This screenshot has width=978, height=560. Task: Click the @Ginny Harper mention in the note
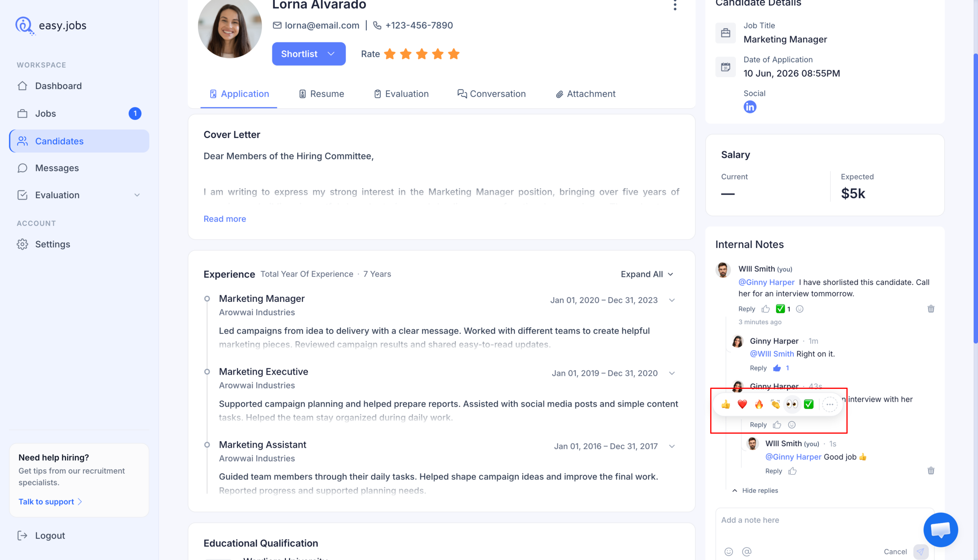(x=766, y=282)
